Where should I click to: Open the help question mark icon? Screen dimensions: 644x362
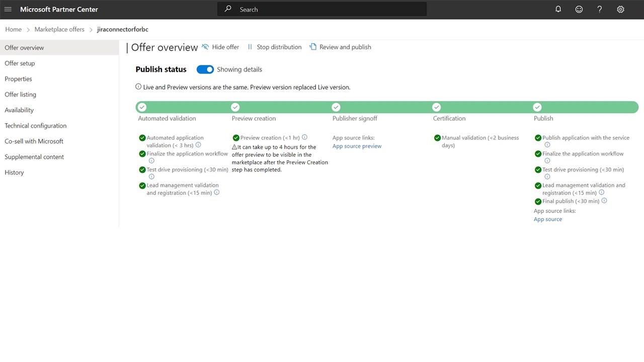[x=600, y=10]
